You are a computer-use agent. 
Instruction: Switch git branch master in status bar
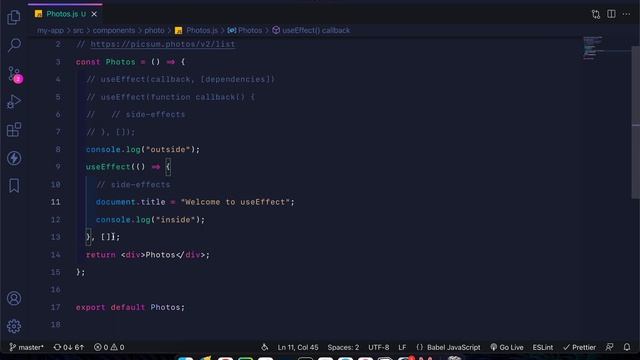point(26,347)
